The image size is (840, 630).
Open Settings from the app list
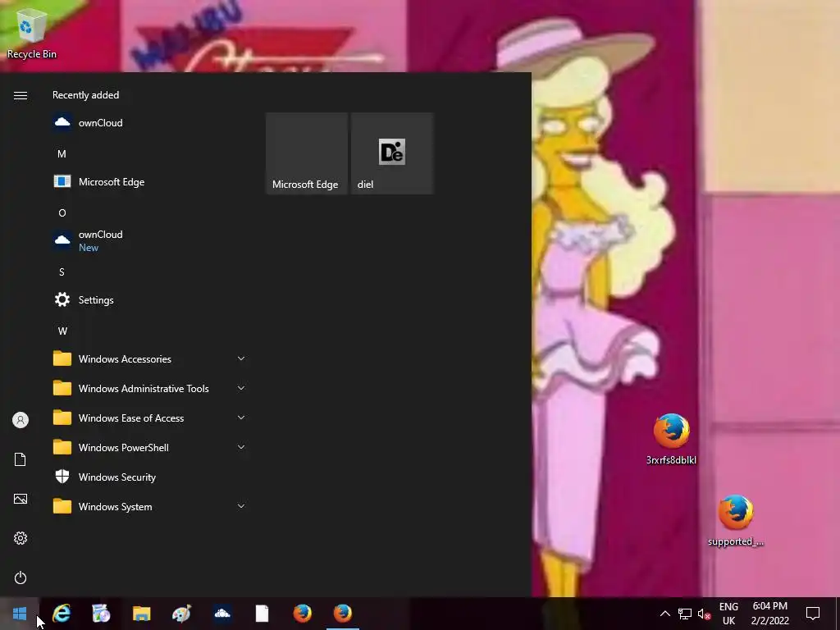[149, 300]
